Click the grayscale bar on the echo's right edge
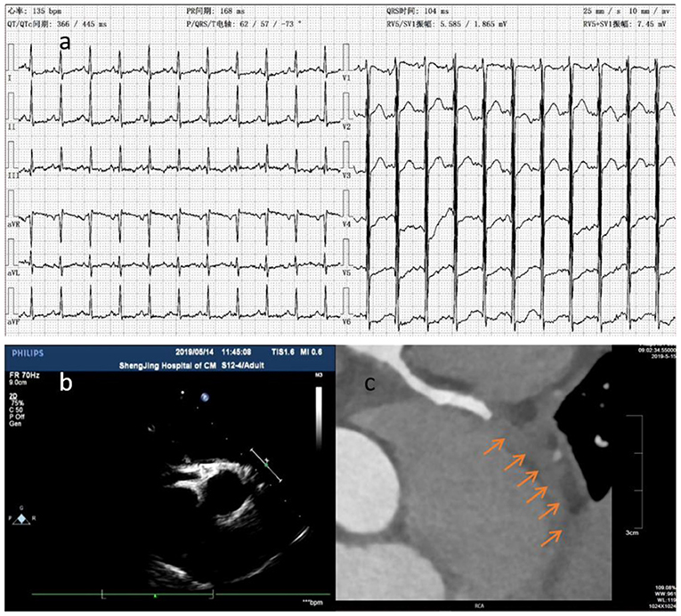This screenshot has height=616, width=681. click(319, 418)
